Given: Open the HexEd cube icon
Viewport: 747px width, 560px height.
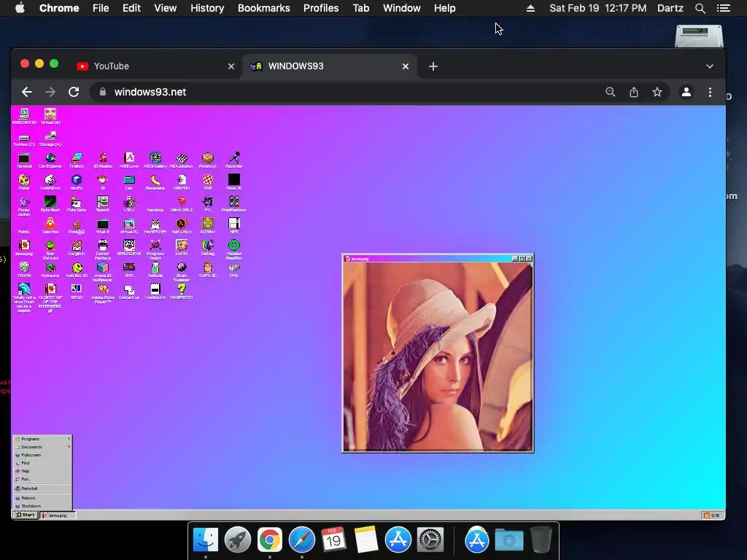Looking at the screenshot, I should [x=77, y=182].
